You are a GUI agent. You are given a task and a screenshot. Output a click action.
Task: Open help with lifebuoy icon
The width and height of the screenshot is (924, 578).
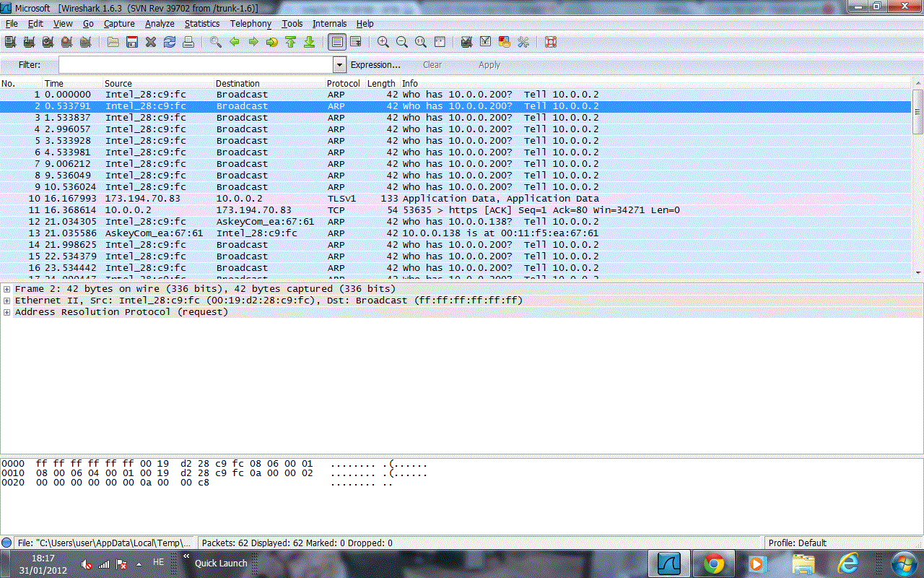coord(551,42)
